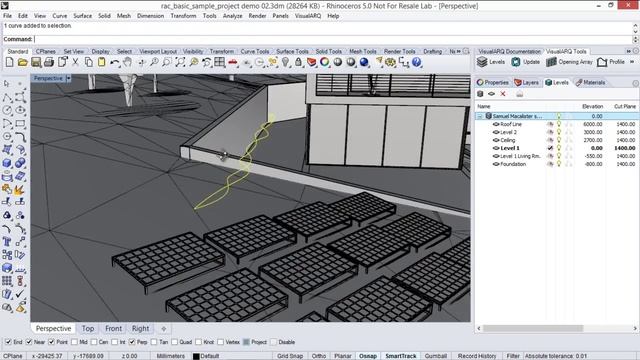640x360 pixels.
Task: Click the blue Help question mark icon
Action: point(416,62)
